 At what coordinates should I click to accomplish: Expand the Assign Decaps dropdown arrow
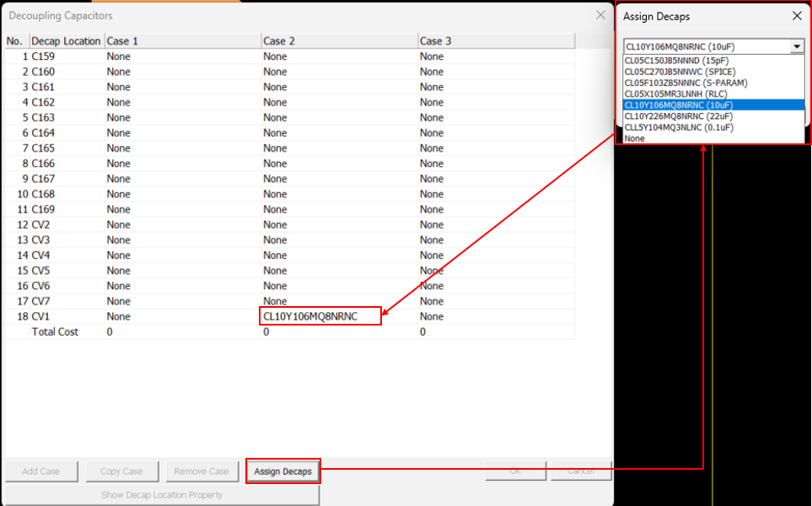pyautogui.click(x=797, y=47)
